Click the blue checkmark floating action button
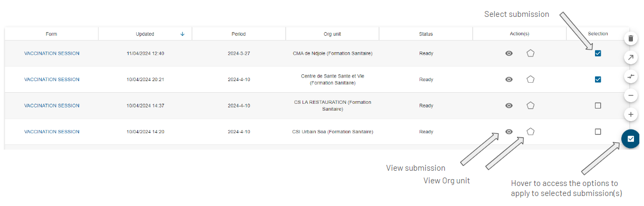Viewport: 644px width, 206px height. pyautogui.click(x=631, y=139)
